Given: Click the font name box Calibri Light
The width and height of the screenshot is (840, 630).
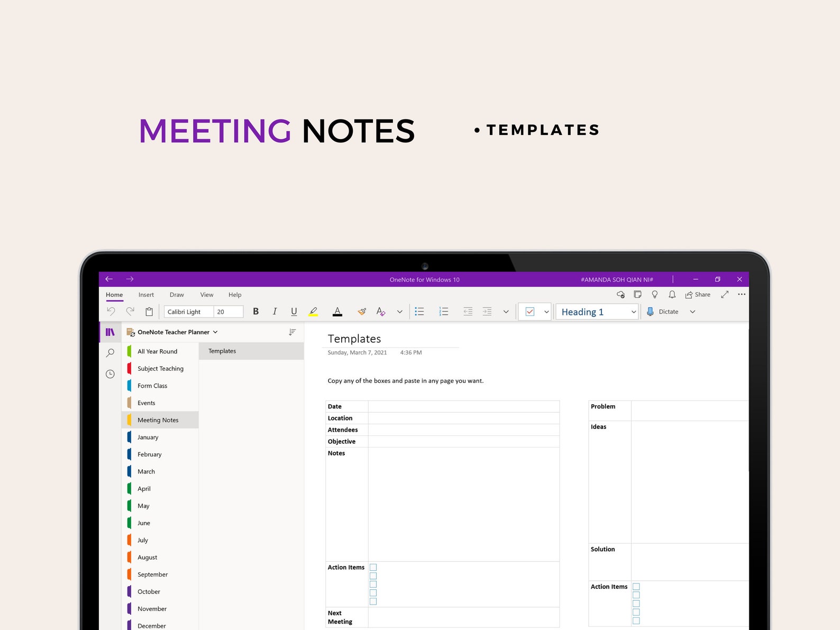Looking at the screenshot, I should [x=189, y=312].
